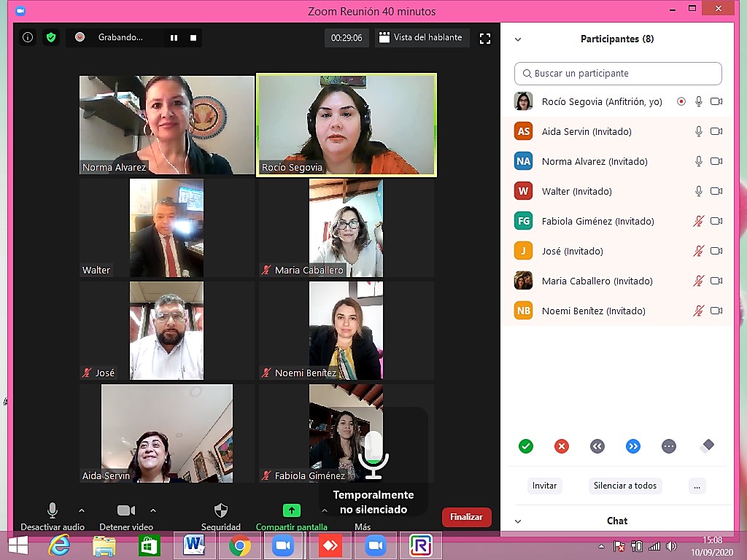Click the go faster reaction icon
The image size is (747, 560).
click(632, 446)
